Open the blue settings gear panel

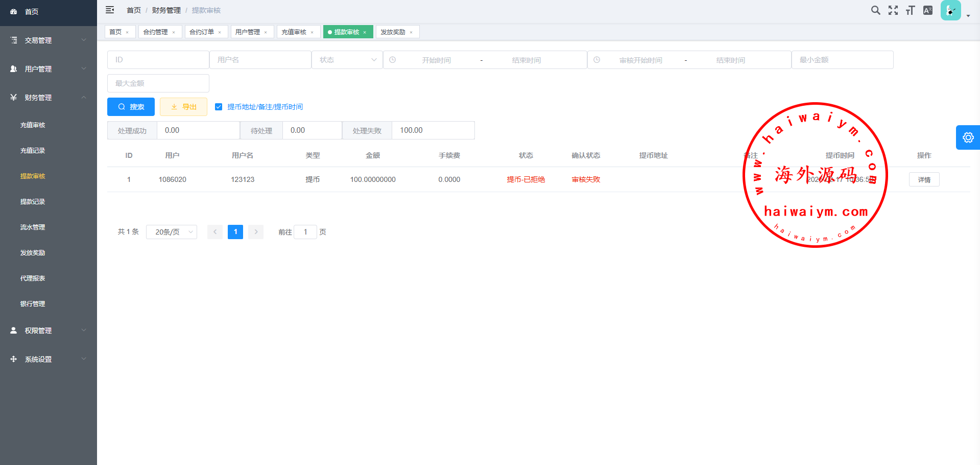click(968, 137)
